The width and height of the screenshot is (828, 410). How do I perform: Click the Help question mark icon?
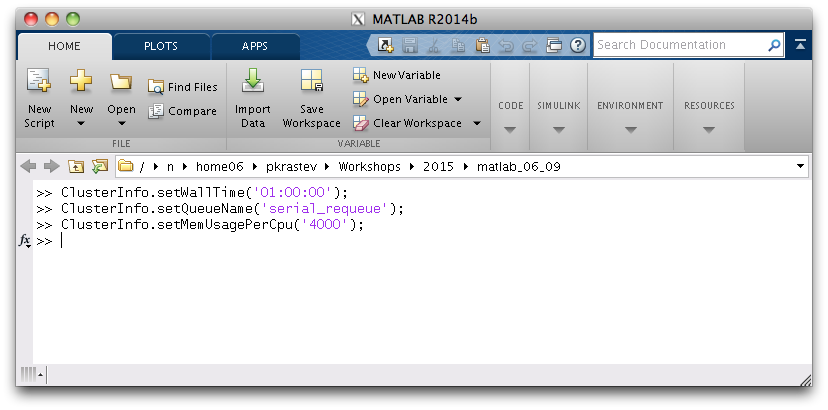(x=578, y=45)
